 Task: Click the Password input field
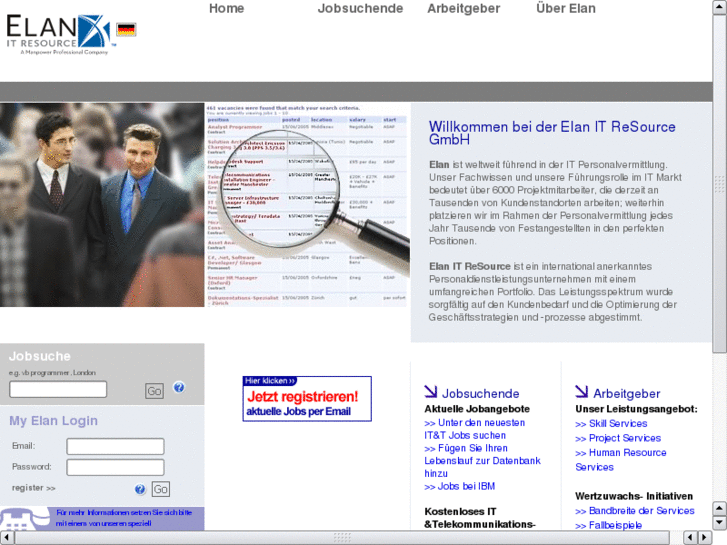(x=115, y=467)
